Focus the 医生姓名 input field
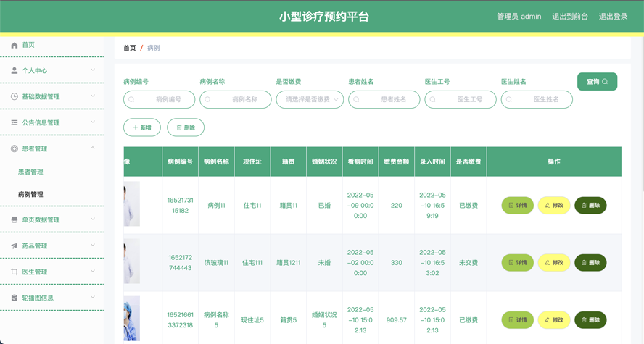The width and height of the screenshot is (644, 344). (x=537, y=100)
